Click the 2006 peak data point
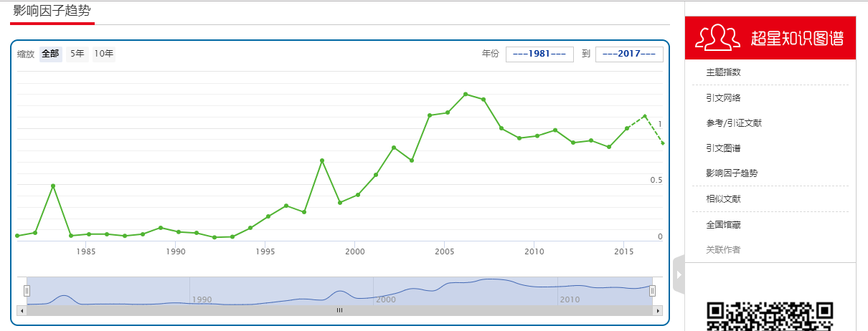This screenshot has height=331, width=868. [466, 94]
